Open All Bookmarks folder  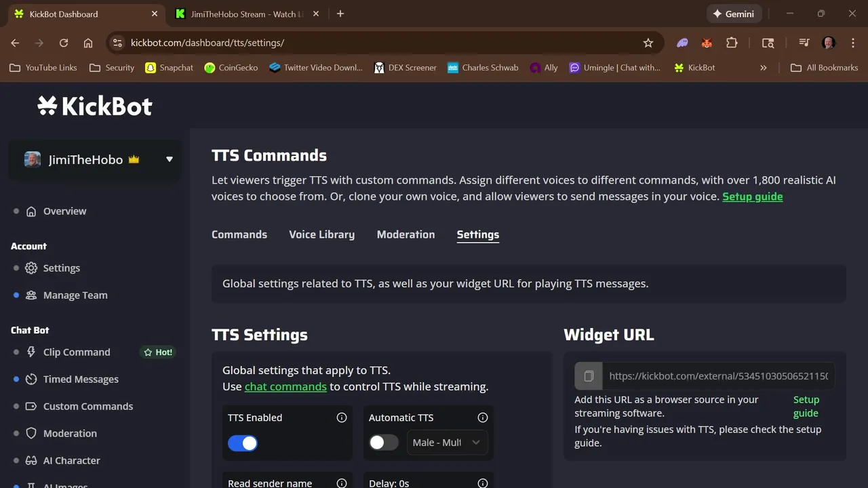pos(824,68)
